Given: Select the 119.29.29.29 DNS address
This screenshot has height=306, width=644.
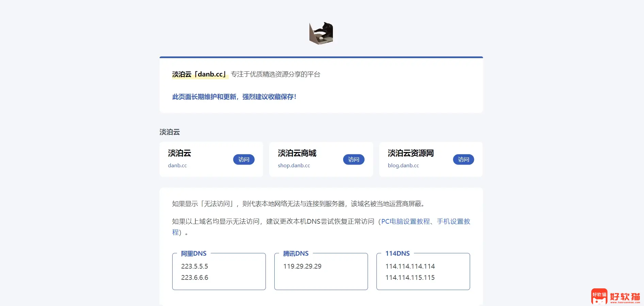Looking at the screenshot, I should pos(302,266).
